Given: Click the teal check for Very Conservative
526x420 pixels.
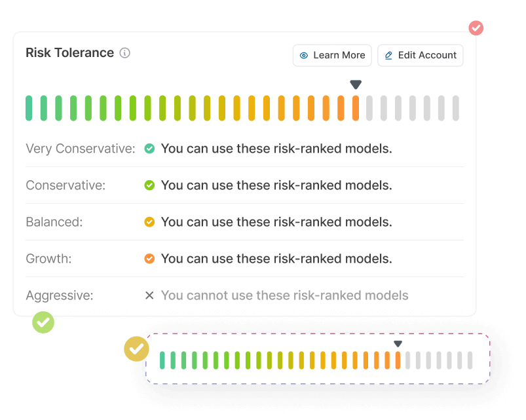Looking at the screenshot, I should tap(149, 148).
